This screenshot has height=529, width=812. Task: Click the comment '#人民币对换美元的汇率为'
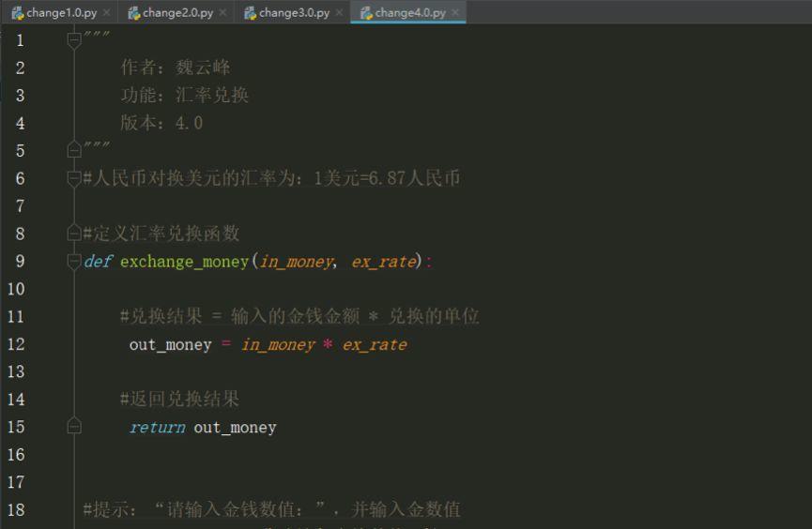[271, 178]
